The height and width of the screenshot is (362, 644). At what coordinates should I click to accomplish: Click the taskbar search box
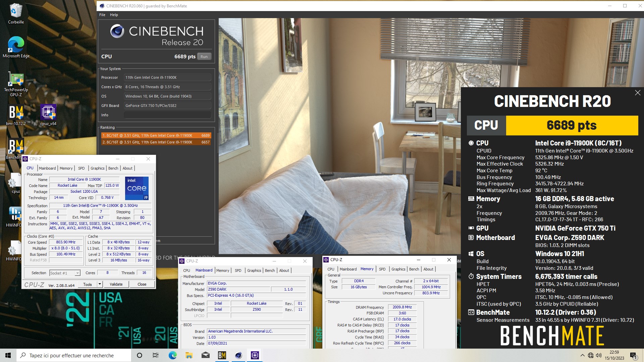(x=74, y=355)
